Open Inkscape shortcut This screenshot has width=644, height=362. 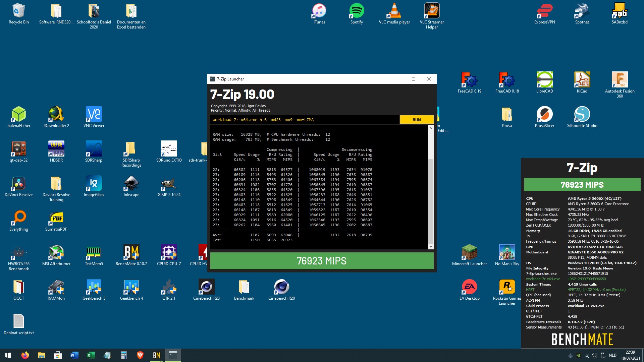131,186
